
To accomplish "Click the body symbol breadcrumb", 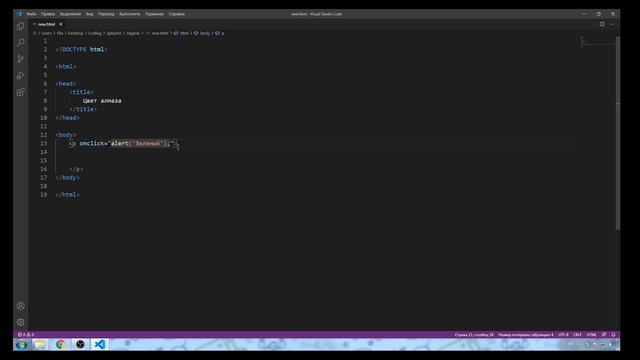I will 202,33.
